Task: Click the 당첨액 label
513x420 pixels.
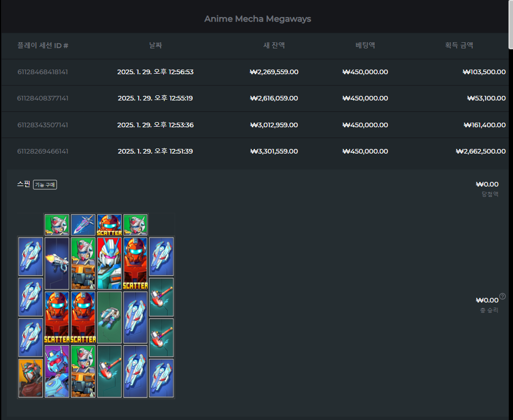Action: click(x=490, y=194)
